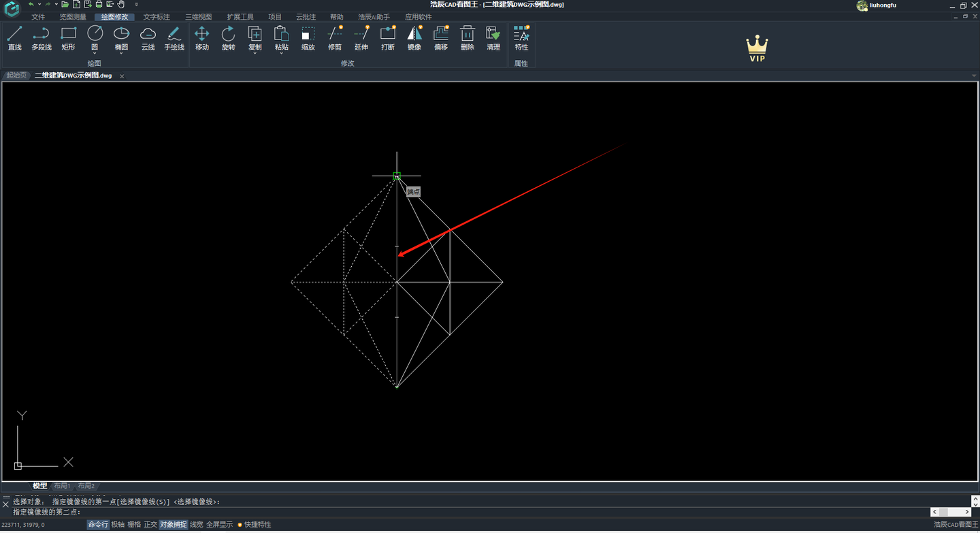Open the 浩辰AI助手 tab
Screen dimensions: 980x533
click(374, 17)
